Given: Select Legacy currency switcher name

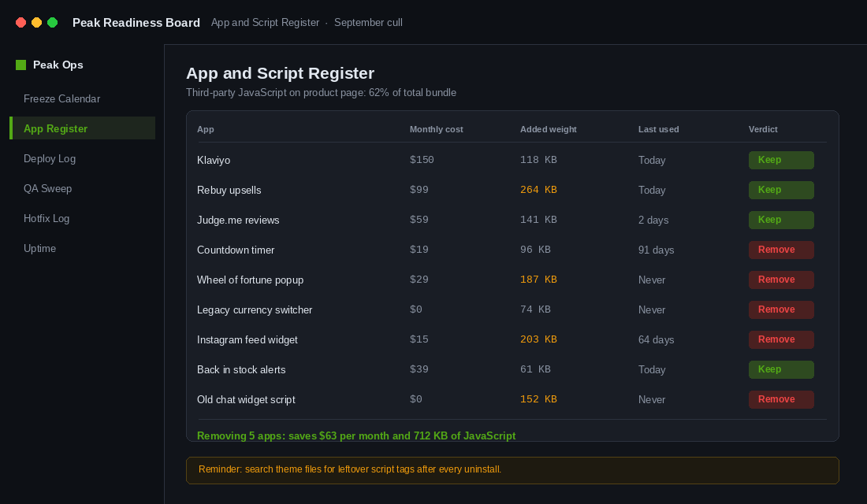Looking at the screenshot, I should [x=255, y=309].
